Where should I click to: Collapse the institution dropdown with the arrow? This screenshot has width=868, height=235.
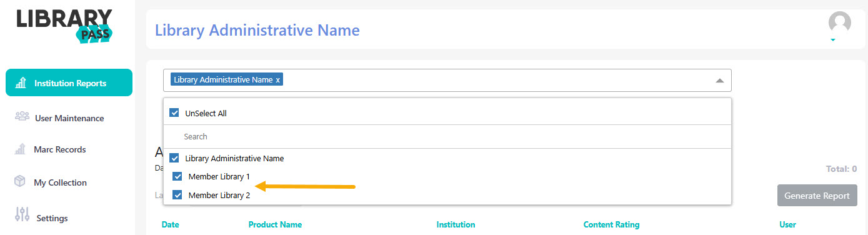[x=719, y=81]
